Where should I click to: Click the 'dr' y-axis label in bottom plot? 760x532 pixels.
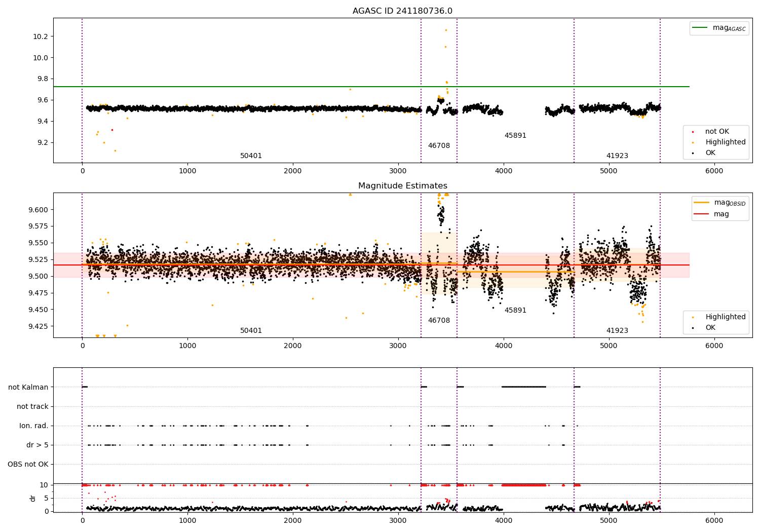(x=33, y=498)
